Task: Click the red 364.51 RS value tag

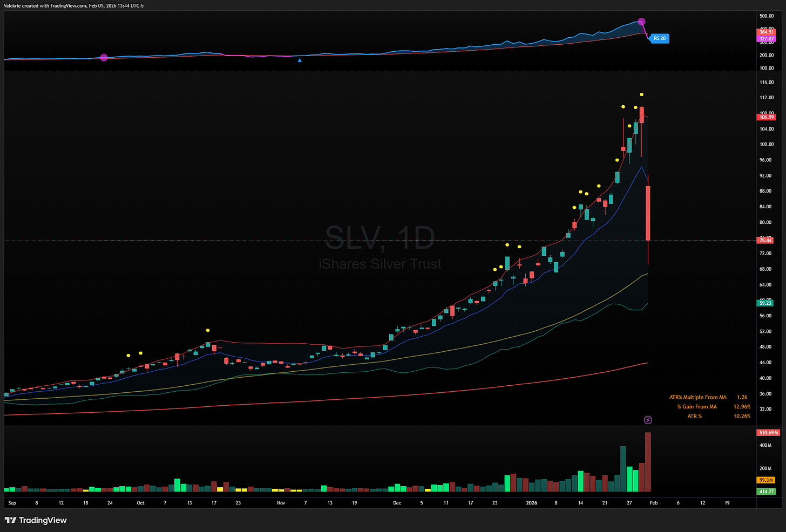Action: tap(767, 32)
